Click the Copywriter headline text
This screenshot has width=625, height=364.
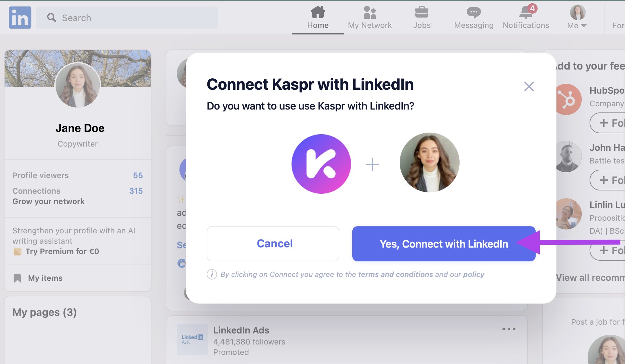click(78, 144)
